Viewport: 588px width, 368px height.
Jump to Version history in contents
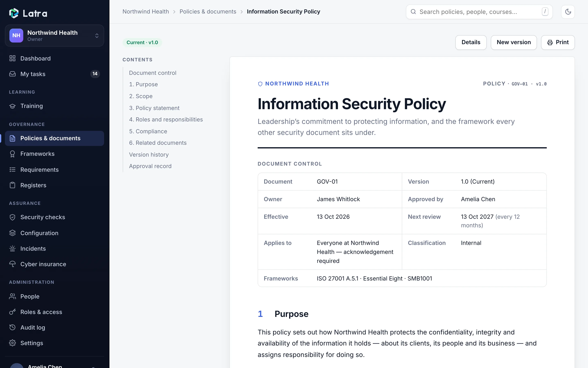149,155
